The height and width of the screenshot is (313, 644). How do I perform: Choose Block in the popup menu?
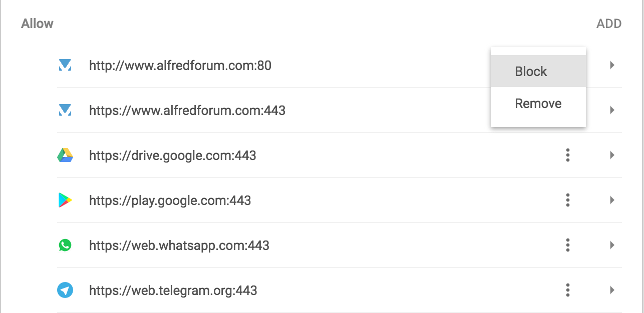point(538,71)
